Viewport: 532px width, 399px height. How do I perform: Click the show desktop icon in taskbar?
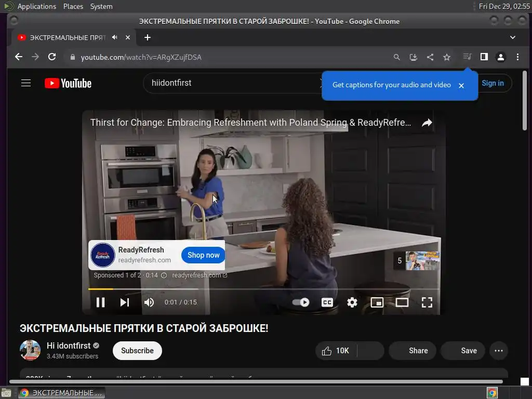click(6, 393)
